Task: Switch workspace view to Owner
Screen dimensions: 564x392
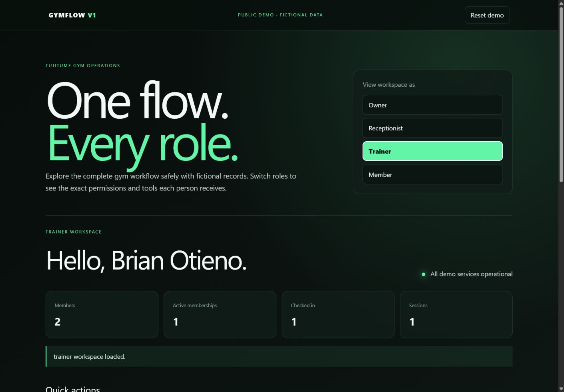Action: 432,105
